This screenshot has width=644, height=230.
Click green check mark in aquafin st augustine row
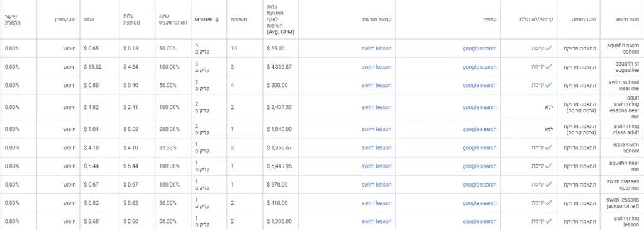tap(548, 67)
